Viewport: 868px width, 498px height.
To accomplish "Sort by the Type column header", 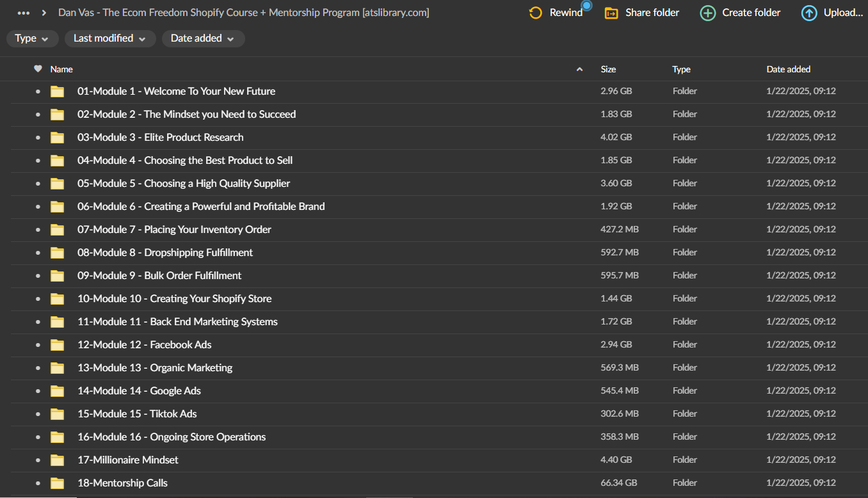I will (x=681, y=69).
